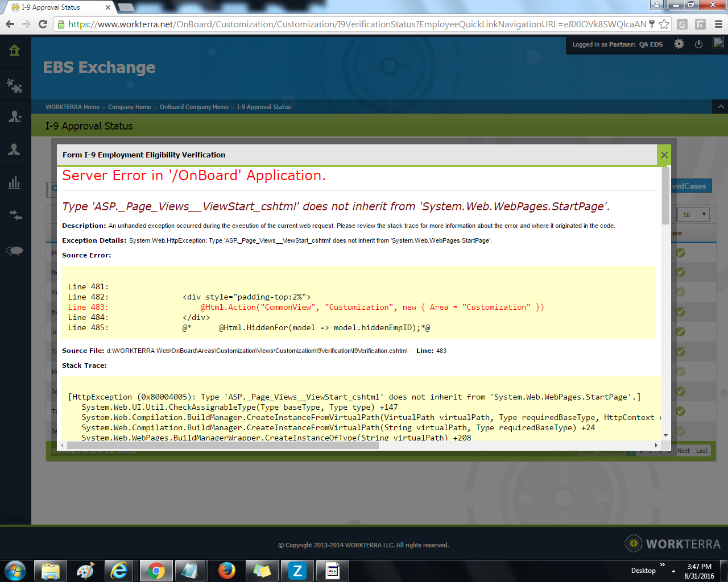Click the first green approval checkmark
The image size is (728, 582).
(680, 253)
